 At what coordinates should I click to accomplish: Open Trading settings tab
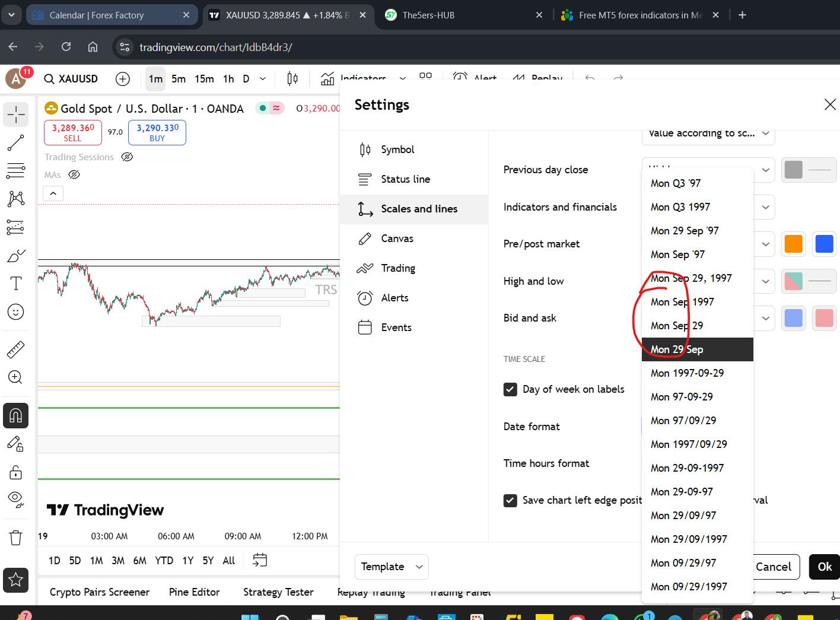(414, 268)
